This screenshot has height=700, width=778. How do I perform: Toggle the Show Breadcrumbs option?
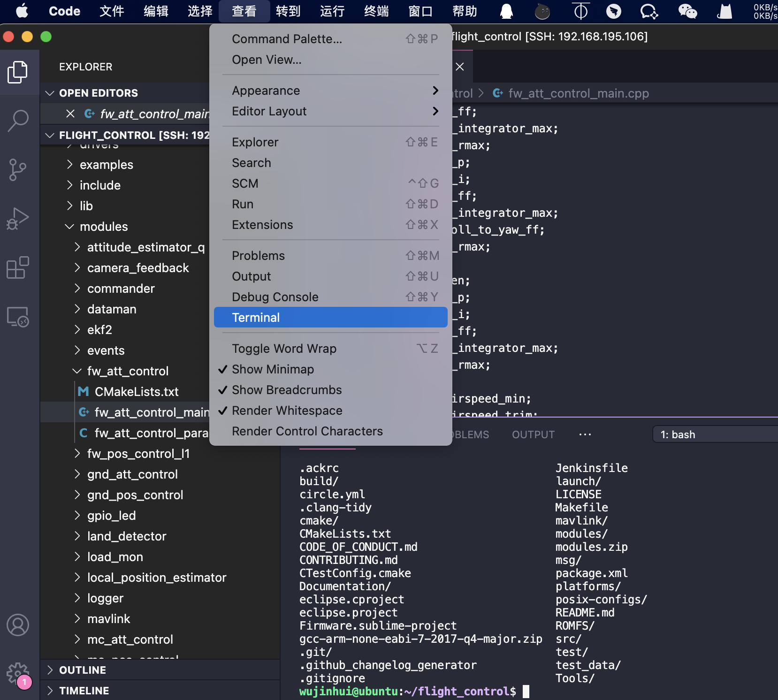(x=287, y=390)
